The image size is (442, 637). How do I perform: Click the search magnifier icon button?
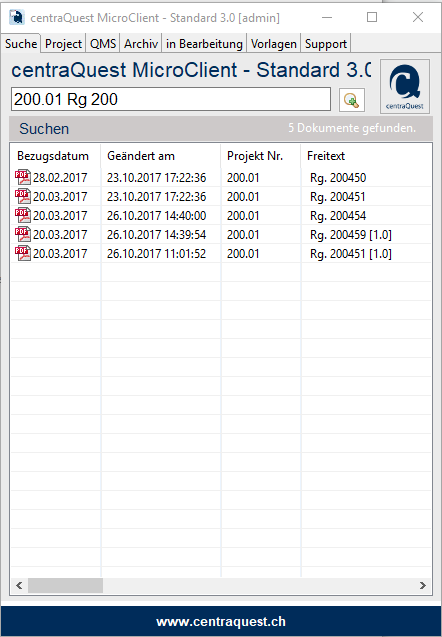coord(352,100)
